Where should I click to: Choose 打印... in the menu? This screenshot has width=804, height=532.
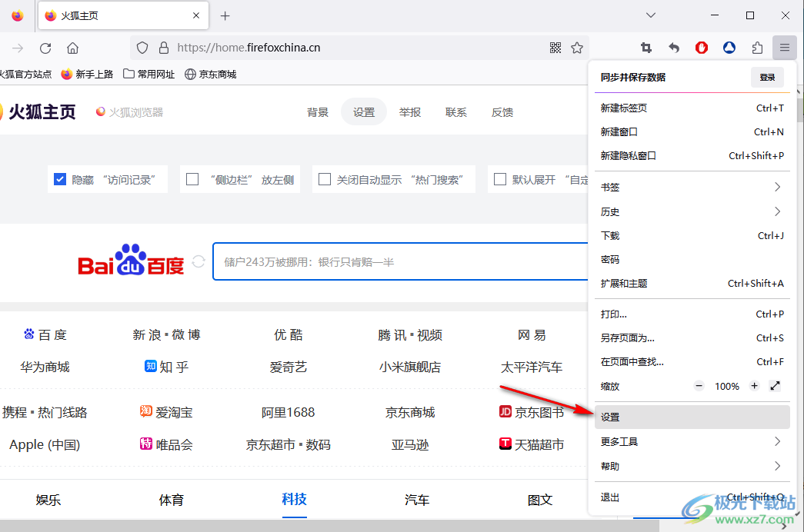coord(692,314)
